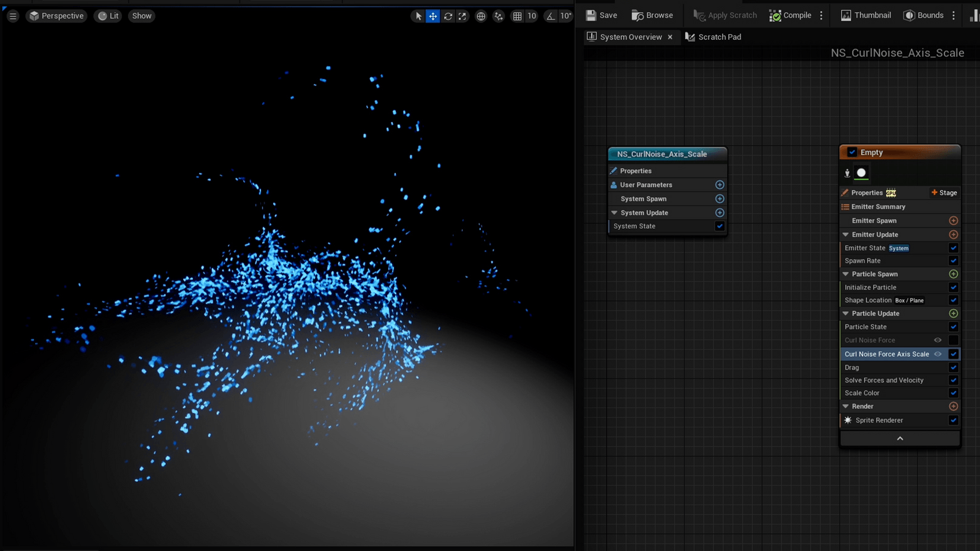Select the Scale tool in the viewport toolbar

click(462, 16)
